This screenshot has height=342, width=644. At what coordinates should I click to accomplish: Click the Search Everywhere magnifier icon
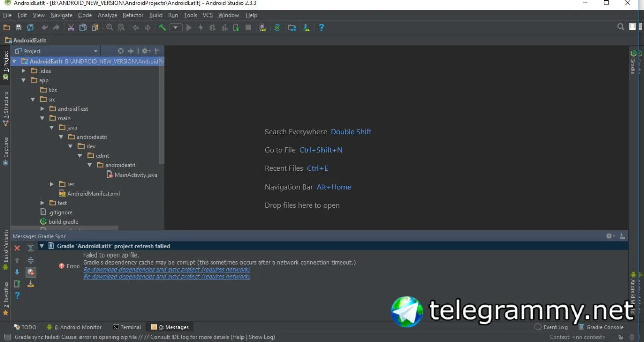(621, 27)
